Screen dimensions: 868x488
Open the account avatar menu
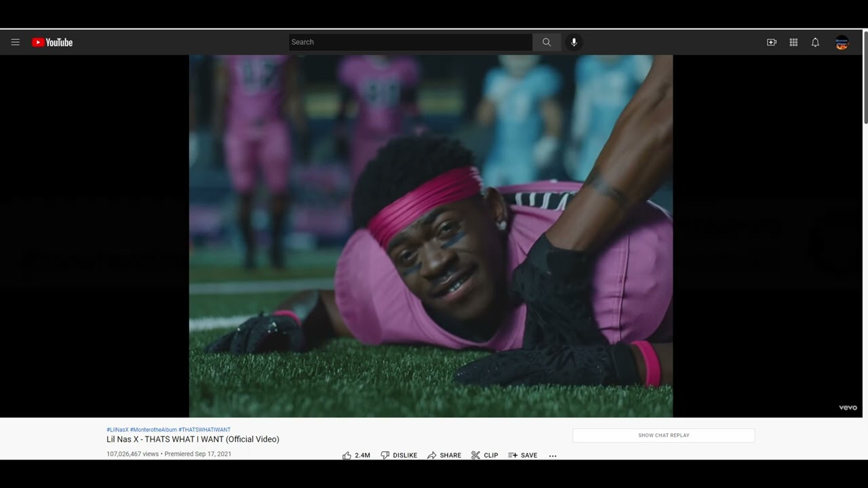pyautogui.click(x=842, y=42)
